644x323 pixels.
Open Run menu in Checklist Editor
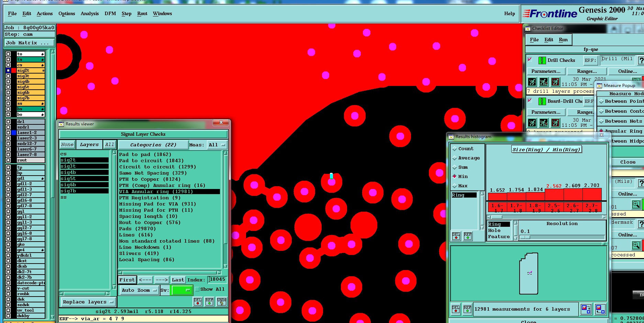(x=563, y=40)
